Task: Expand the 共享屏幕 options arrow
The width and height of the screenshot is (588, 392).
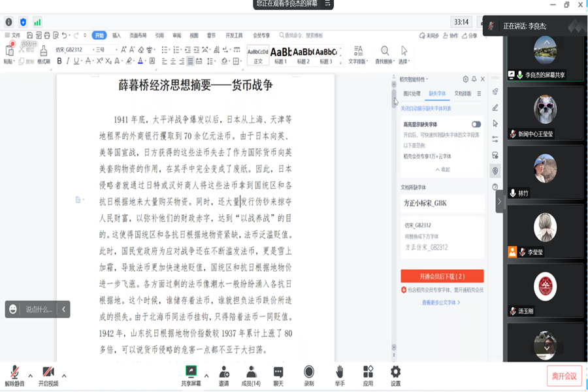Action: [x=206, y=375]
